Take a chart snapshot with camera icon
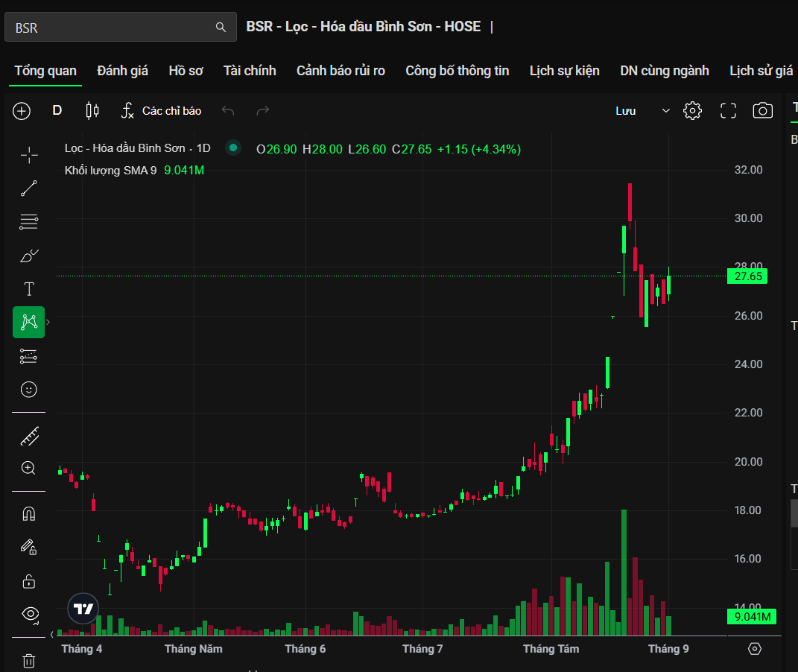This screenshot has width=798, height=672. click(762, 110)
